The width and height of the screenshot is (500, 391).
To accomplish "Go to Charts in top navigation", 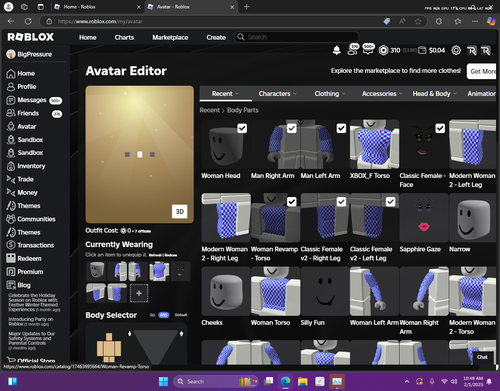I will click(x=124, y=37).
